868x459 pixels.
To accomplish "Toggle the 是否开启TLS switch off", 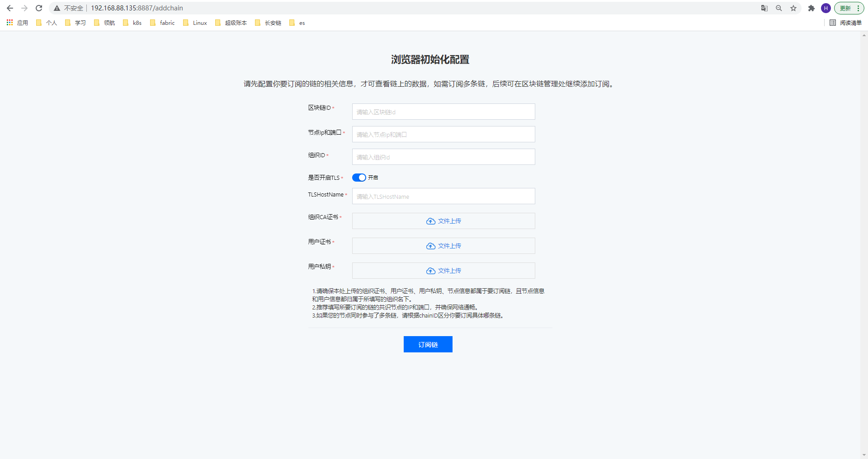I will pos(359,178).
